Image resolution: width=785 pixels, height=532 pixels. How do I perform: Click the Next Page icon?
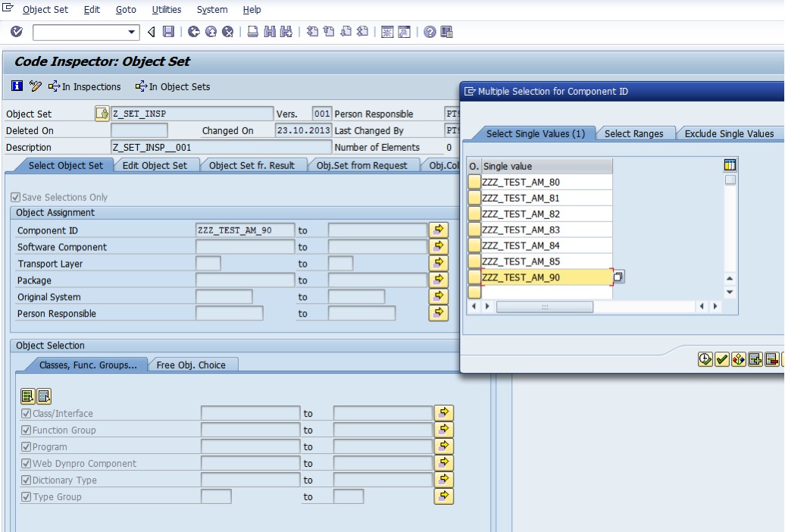click(346, 32)
